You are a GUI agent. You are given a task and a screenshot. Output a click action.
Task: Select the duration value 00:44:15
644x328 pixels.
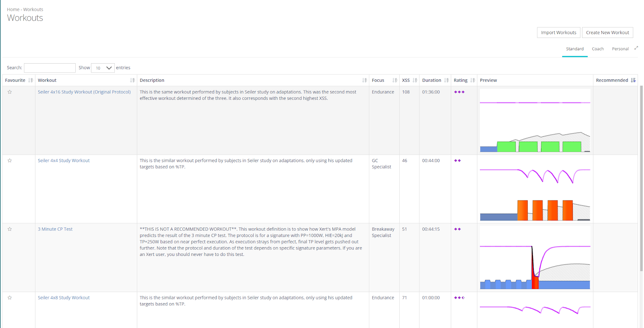(431, 229)
